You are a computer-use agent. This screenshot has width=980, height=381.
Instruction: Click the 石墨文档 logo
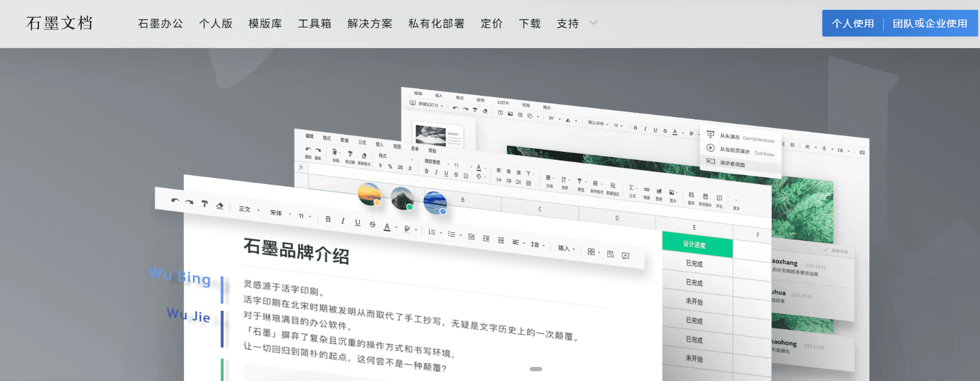tap(59, 23)
